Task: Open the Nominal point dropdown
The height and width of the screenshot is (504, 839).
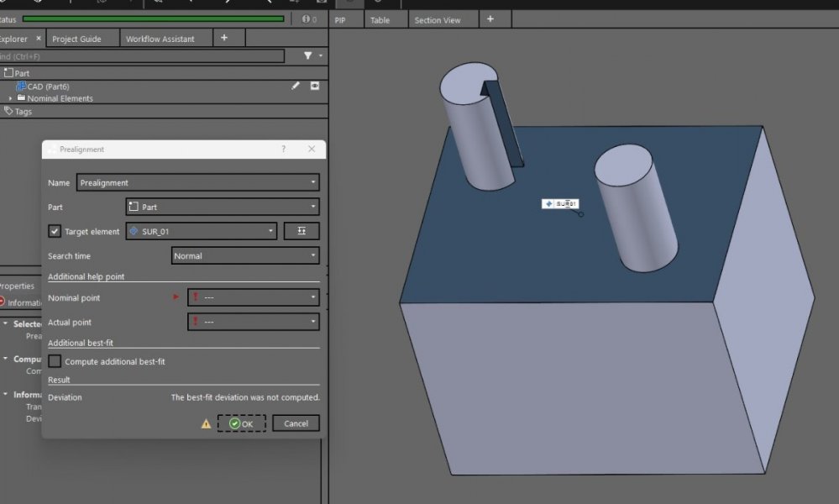Action: (x=253, y=297)
